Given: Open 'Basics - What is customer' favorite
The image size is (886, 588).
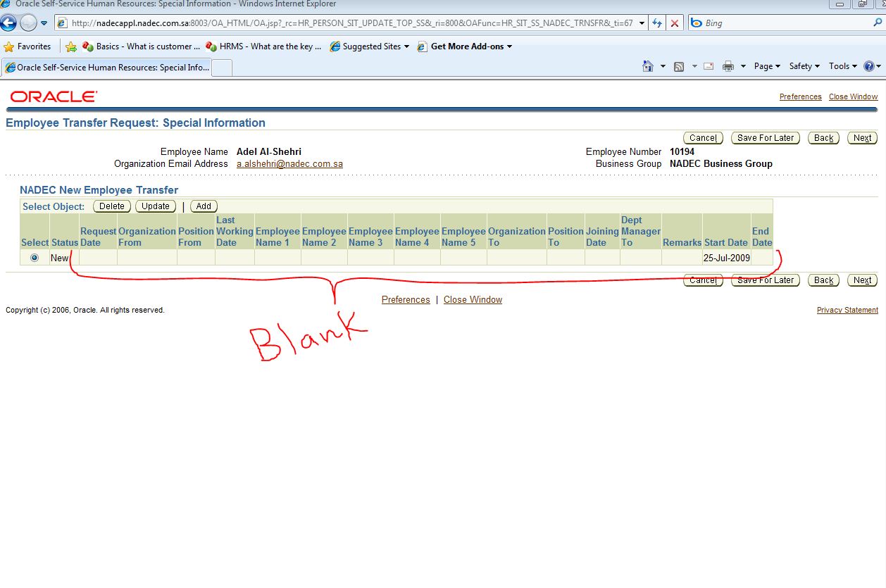Looking at the screenshot, I should click(x=142, y=46).
